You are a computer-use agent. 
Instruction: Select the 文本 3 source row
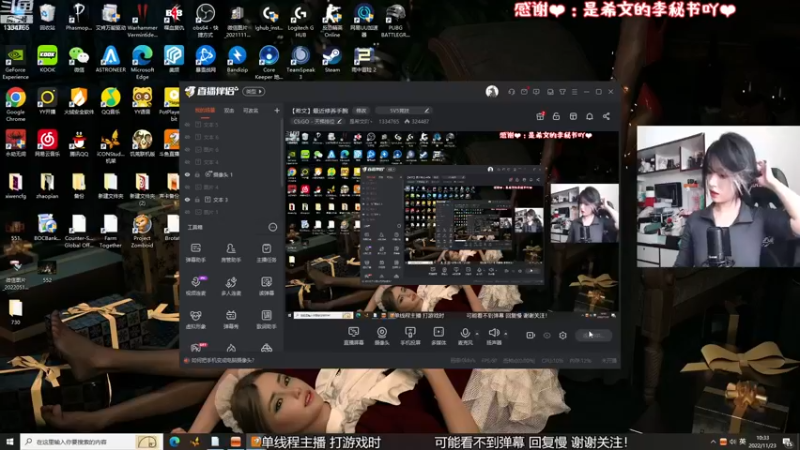(232, 199)
